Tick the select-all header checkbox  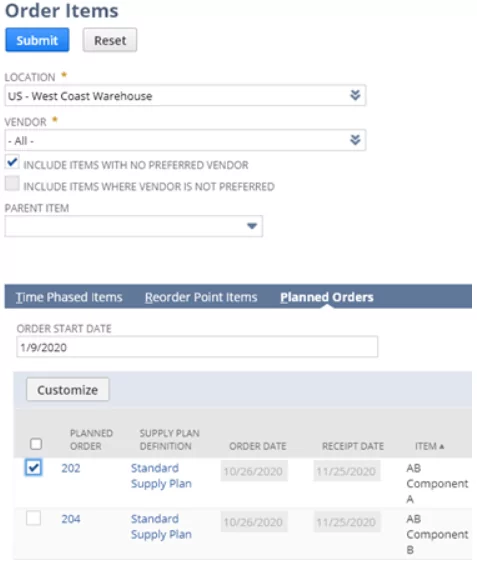(x=36, y=444)
